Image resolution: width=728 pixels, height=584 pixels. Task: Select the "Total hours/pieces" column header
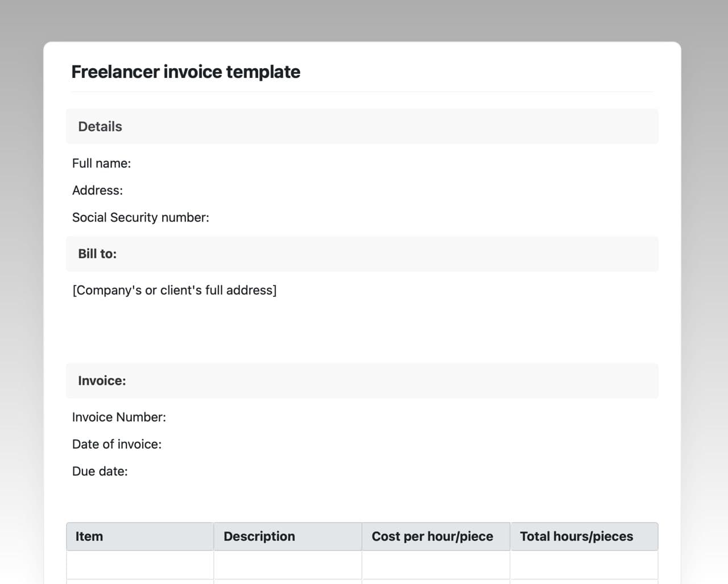coord(576,537)
